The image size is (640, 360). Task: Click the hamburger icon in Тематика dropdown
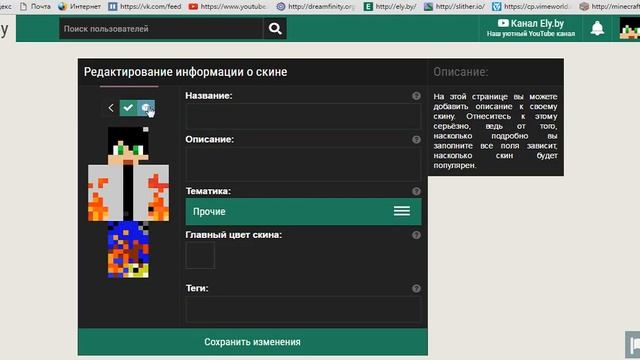pos(402,211)
